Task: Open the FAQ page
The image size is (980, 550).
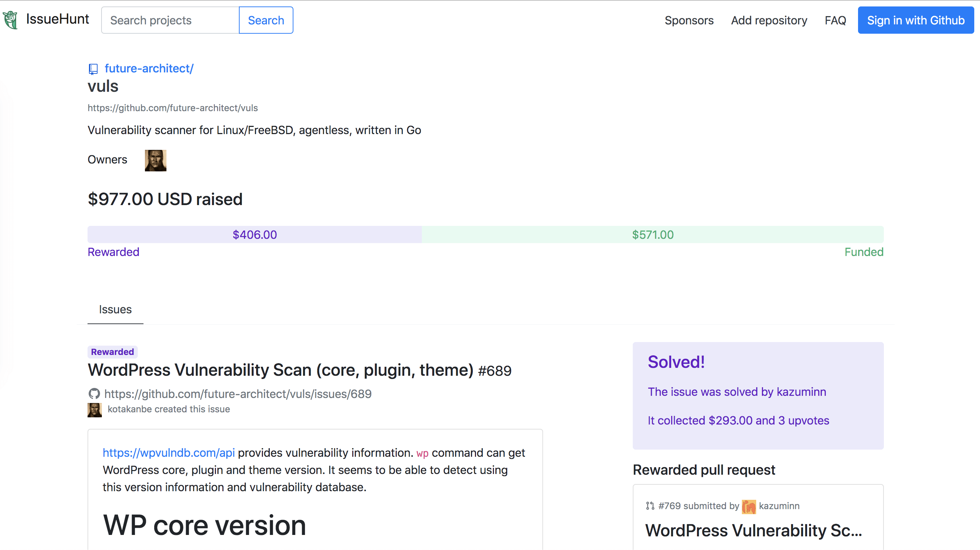Action: coord(835,20)
